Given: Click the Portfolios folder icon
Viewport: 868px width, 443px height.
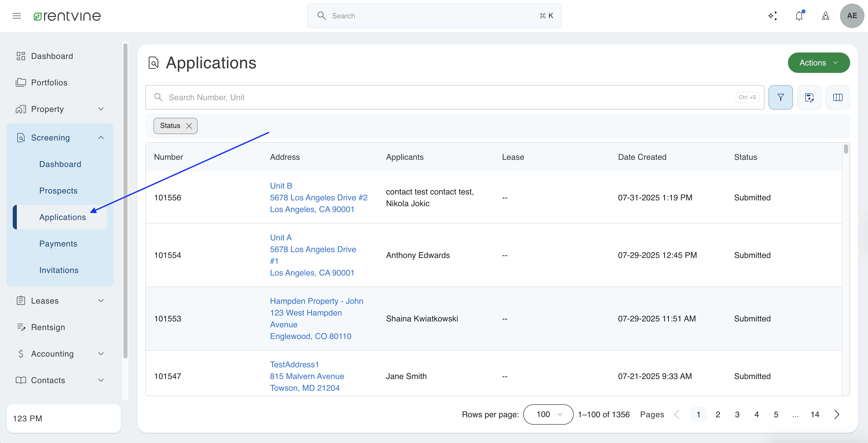Looking at the screenshot, I should coord(21,83).
